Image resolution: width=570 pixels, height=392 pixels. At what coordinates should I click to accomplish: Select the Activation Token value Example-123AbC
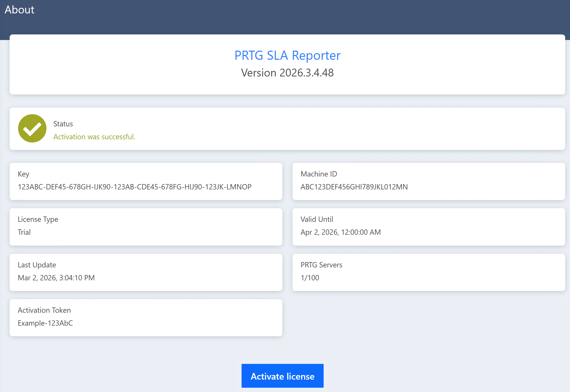[45, 323]
